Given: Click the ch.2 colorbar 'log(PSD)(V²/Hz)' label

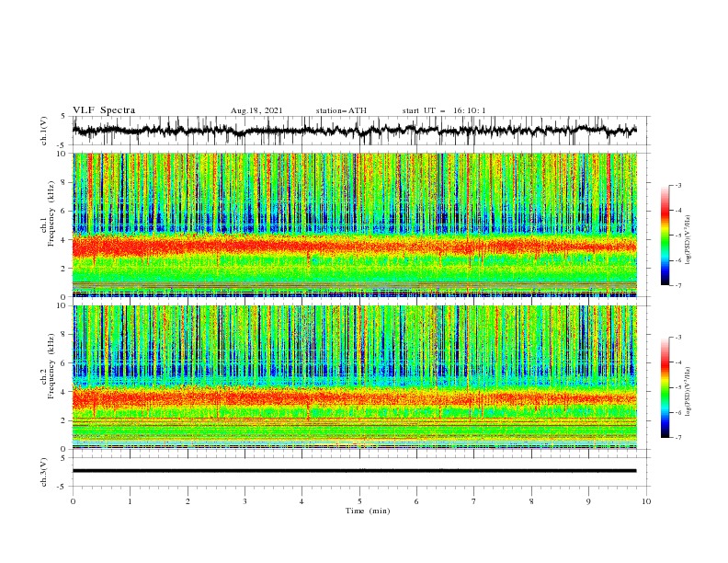Looking at the screenshot, I should click(688, 391).
